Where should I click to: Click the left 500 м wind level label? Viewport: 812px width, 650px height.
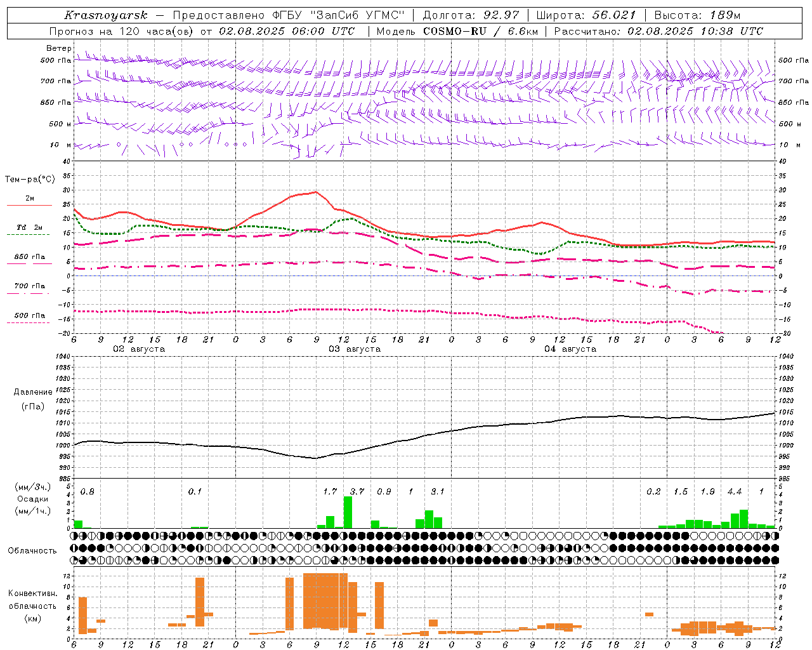60,124
